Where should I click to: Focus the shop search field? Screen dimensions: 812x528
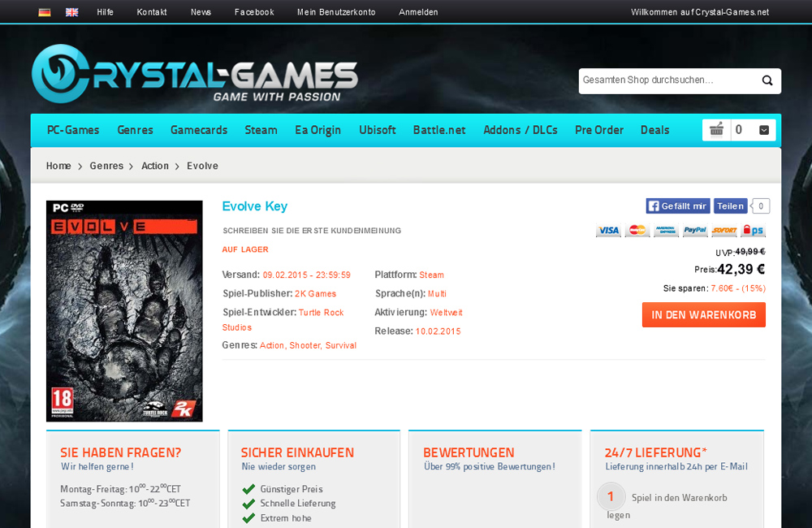(x=668, y=80)
